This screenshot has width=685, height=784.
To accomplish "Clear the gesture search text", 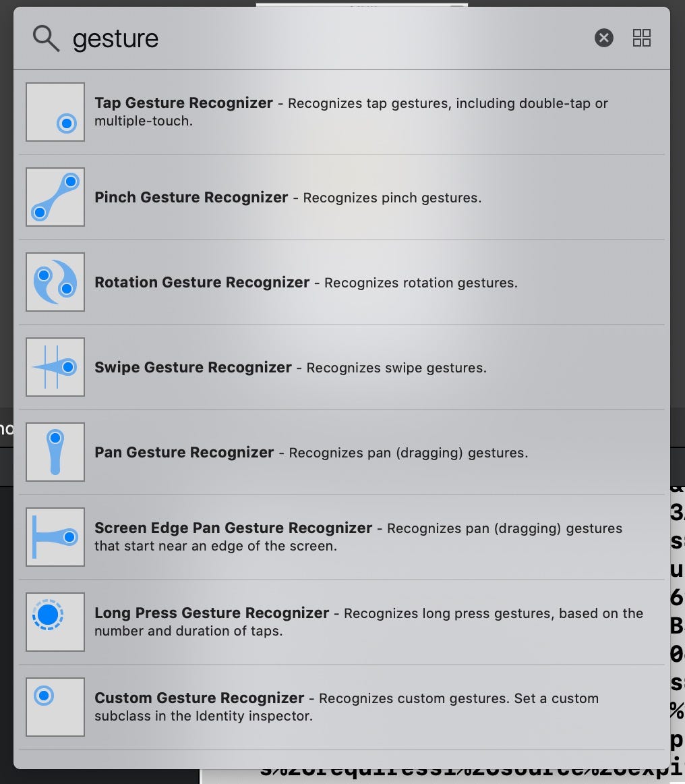I will click(x=603, y=38).
